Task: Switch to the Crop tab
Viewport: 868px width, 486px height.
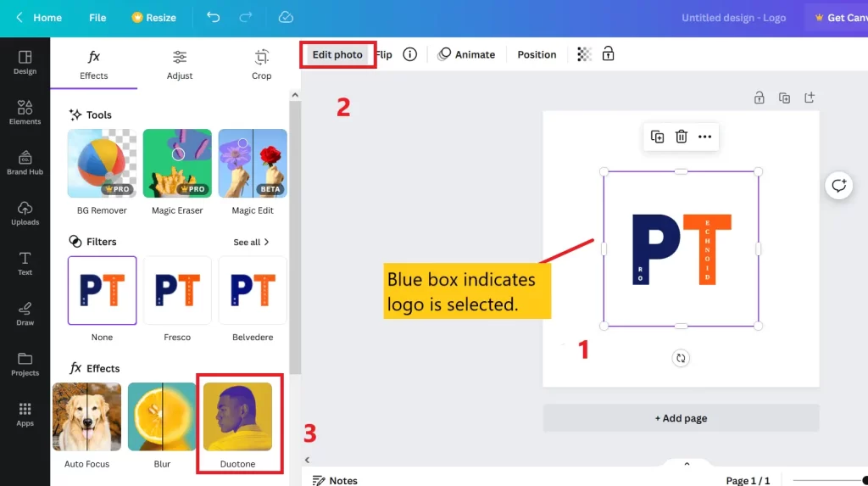Action: [261, 64]
